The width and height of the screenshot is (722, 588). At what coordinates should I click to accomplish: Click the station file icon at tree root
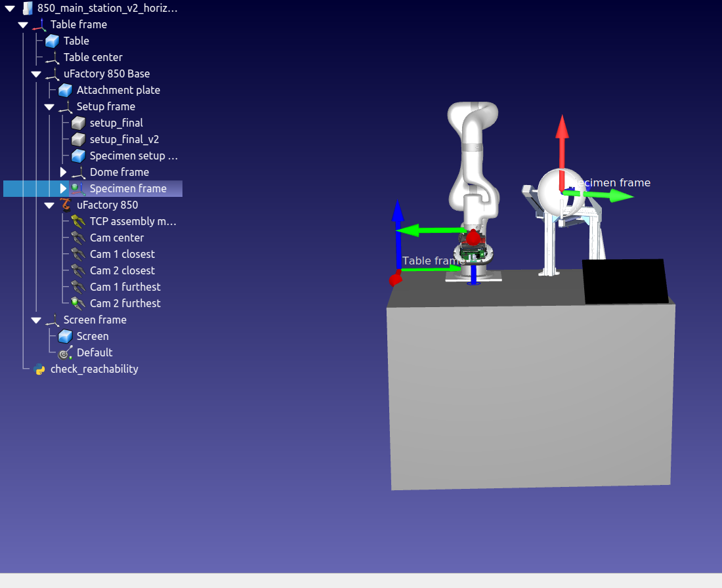[28, 9]
